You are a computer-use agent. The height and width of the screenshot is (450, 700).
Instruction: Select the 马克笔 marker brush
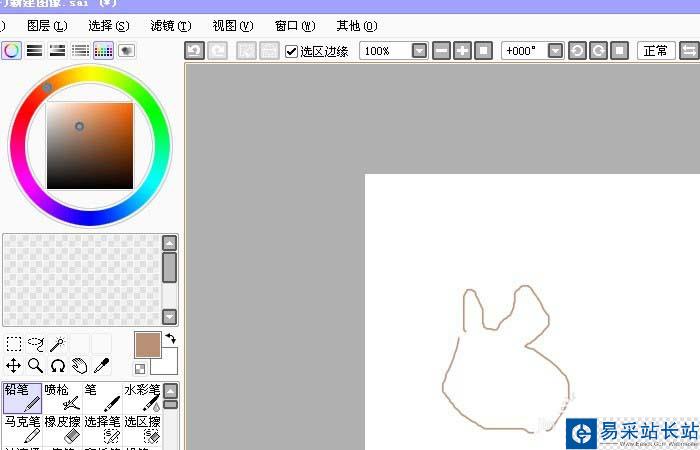(23, 429)
